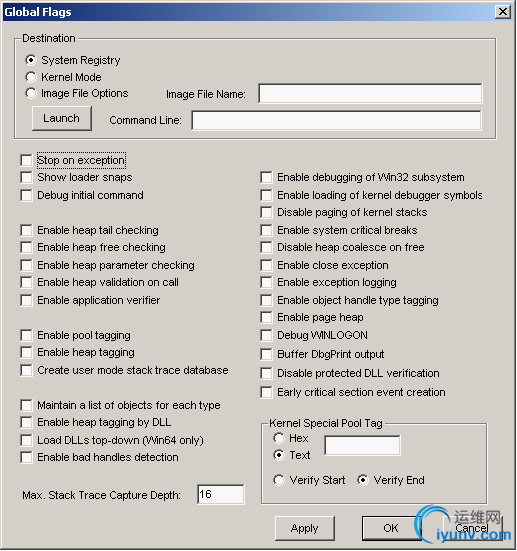
Task: Toggle Disable protected DLL verification
Action: click(x=266, y=373)
